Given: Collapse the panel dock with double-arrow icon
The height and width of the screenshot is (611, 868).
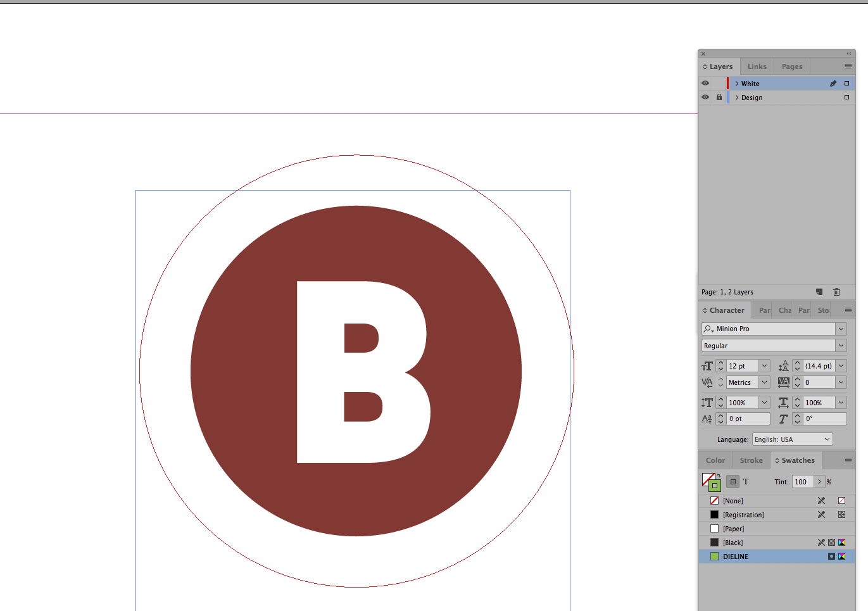Looking at the screenshot, I should [849, 54].
